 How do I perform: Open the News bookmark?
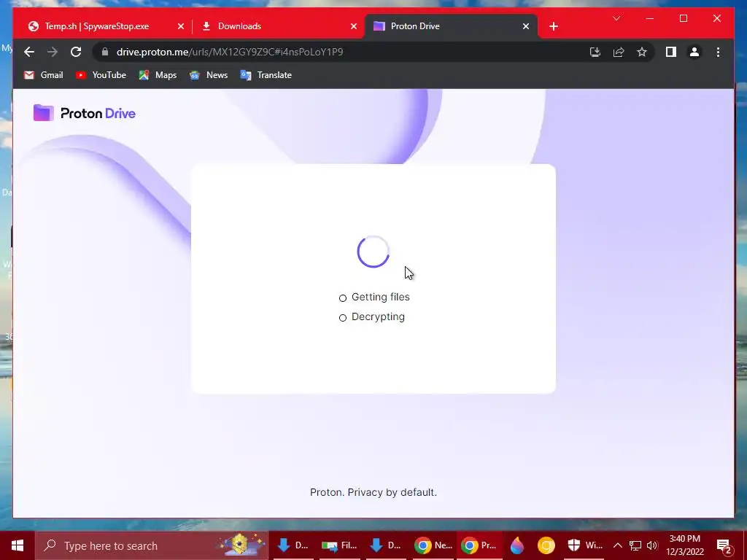coord(209,75)
